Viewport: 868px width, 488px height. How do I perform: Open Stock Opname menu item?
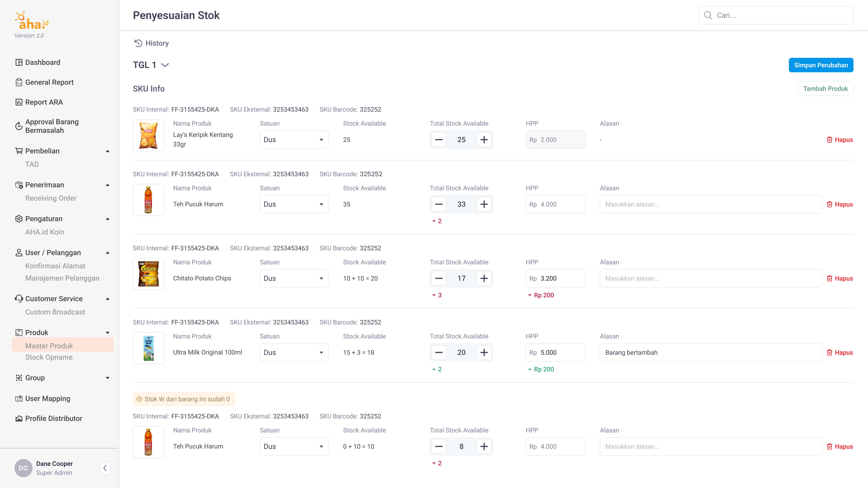[x=49, y=357]
